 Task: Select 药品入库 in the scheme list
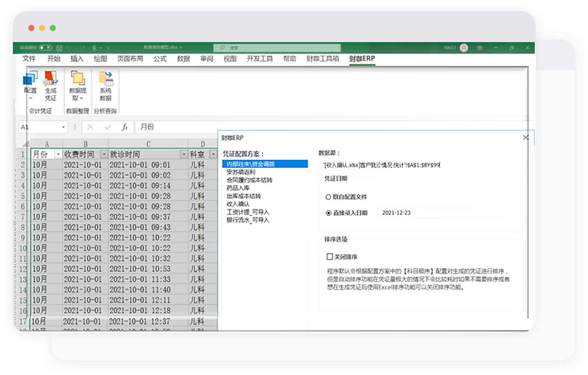tap(238, 188)
